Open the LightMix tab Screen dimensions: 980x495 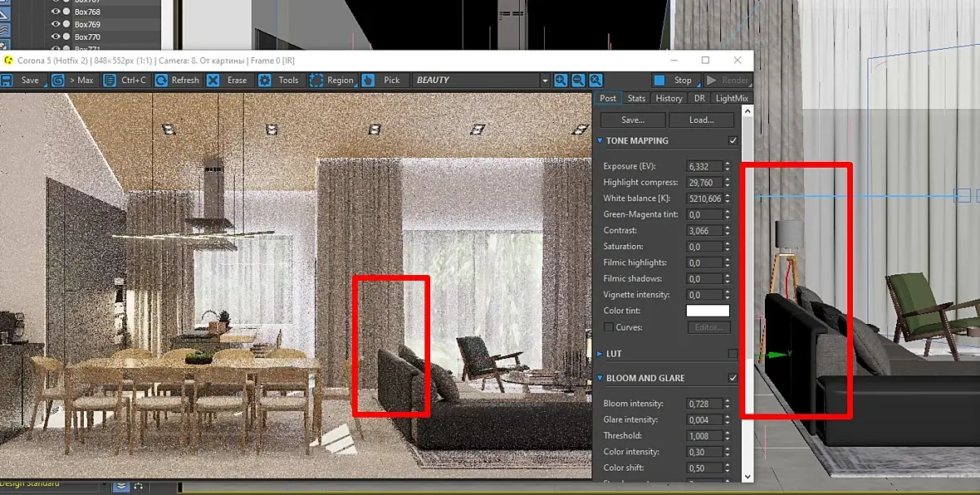[732, 98]
